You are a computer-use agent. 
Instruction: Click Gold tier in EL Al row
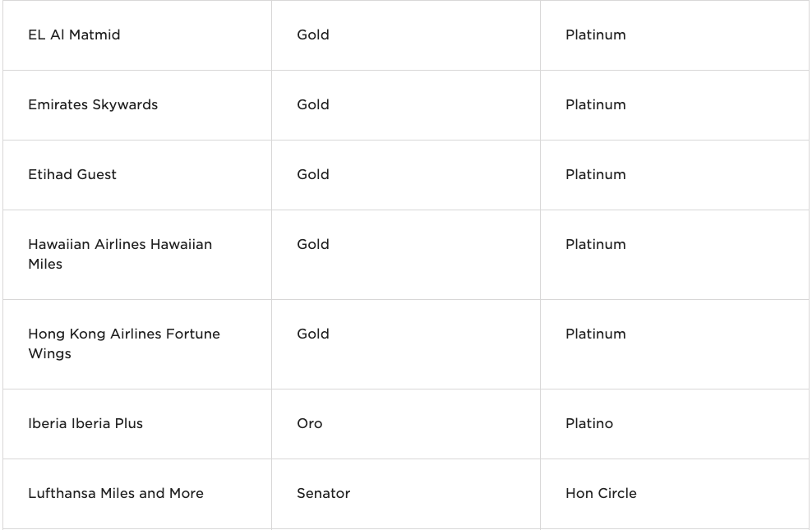(313, 35)
